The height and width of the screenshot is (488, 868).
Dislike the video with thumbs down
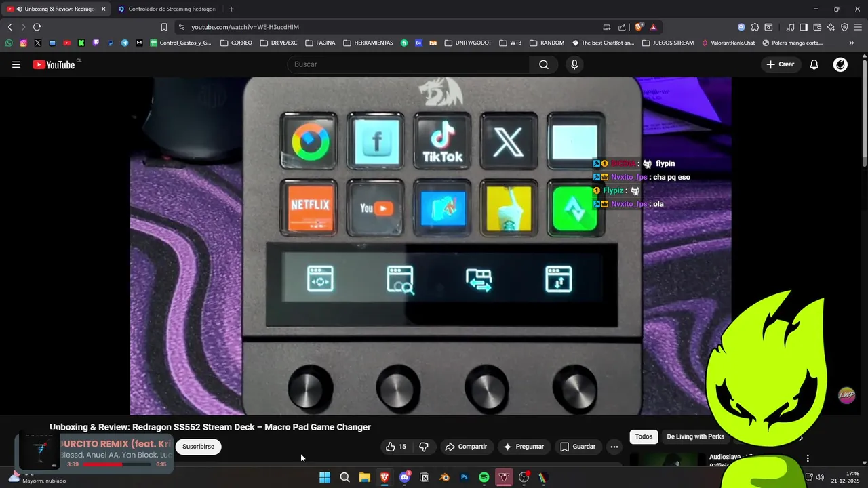pyautogui.click(x=424, y=447)
